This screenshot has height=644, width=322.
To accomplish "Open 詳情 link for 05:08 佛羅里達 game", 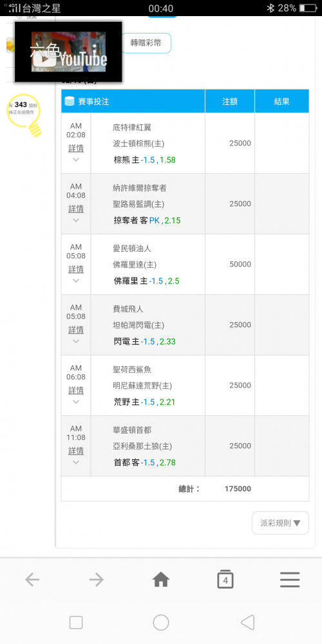I will point(76,269).
